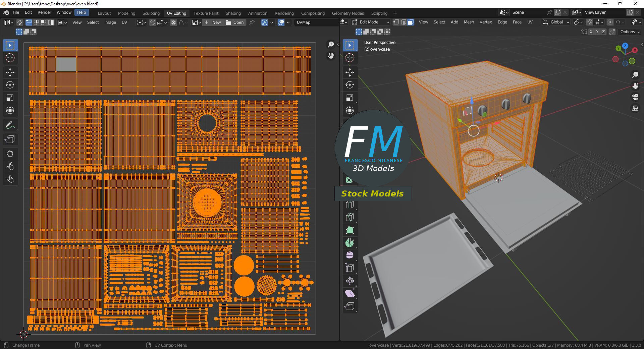The width and height of the screenshot is (644, 349).
Task: Select the Rip Region tool in 3D viewport
Action: 350,306
